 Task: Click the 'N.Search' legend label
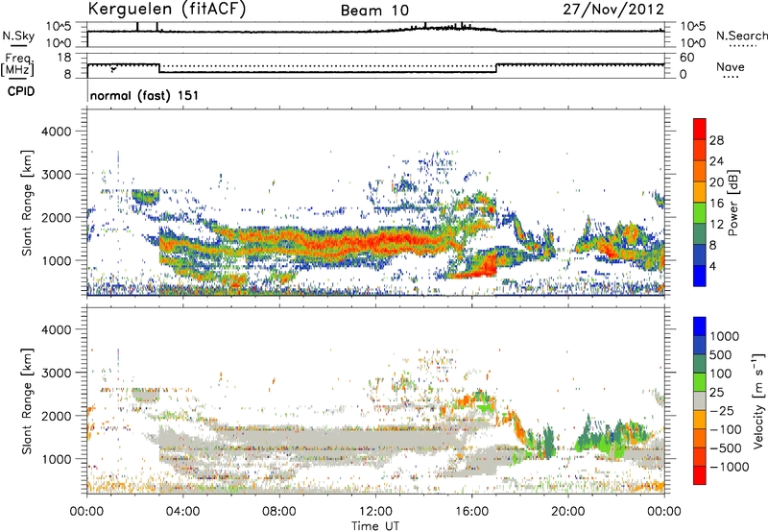tap(741, 36)
